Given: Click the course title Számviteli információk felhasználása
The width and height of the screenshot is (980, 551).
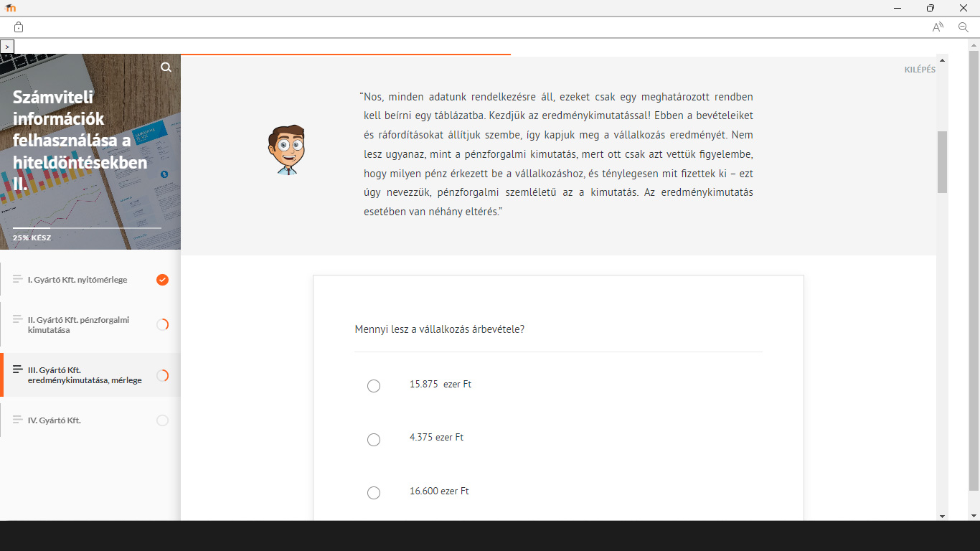Looking at the screenshot, I should tap(80, 141).
